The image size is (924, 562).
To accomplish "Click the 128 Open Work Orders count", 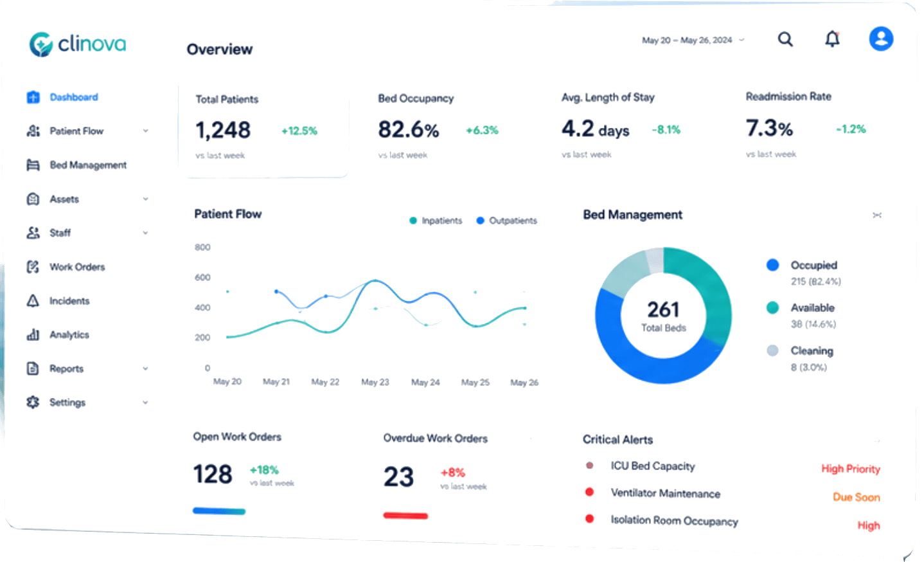I will point(213,475).
